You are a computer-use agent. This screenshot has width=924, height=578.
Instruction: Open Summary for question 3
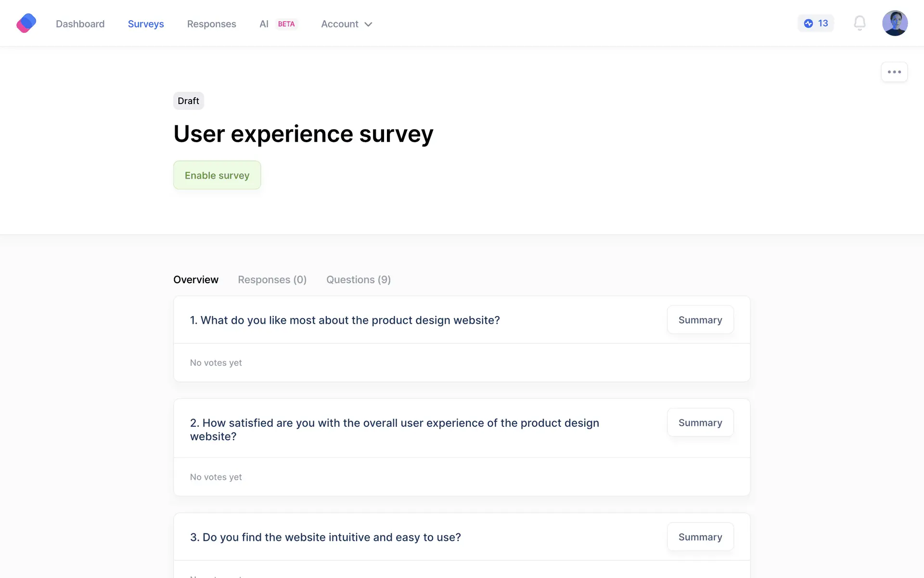700,537
